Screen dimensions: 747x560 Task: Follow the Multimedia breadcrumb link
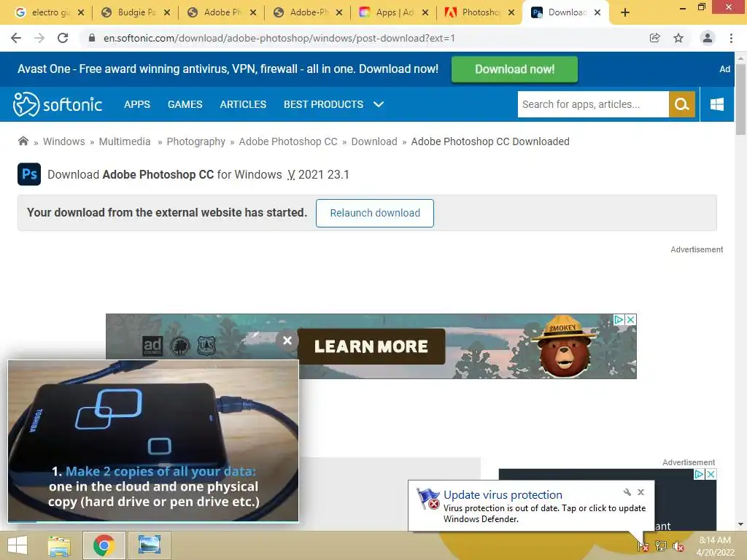[124, 141]
